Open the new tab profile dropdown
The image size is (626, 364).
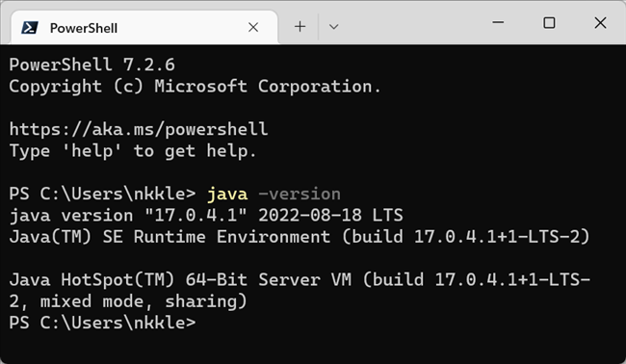(x=334, y=27)
